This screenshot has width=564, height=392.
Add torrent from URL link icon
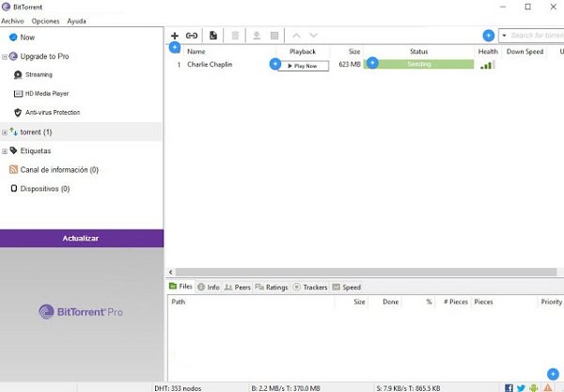192,36
